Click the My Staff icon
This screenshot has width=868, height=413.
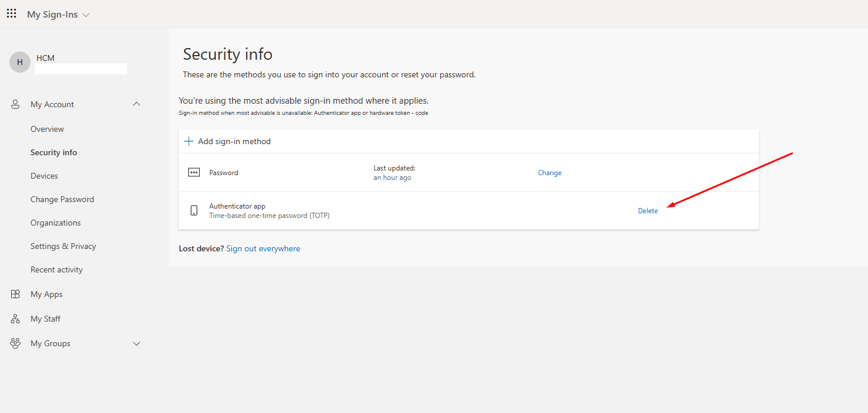[16, 319]
